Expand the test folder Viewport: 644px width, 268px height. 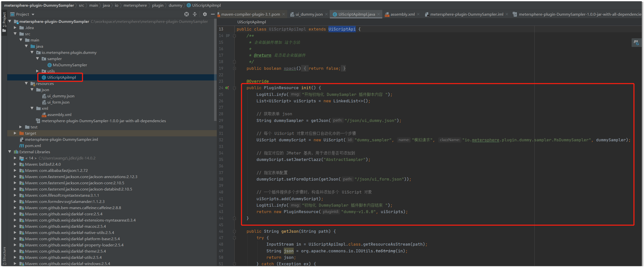coord(21,127)
